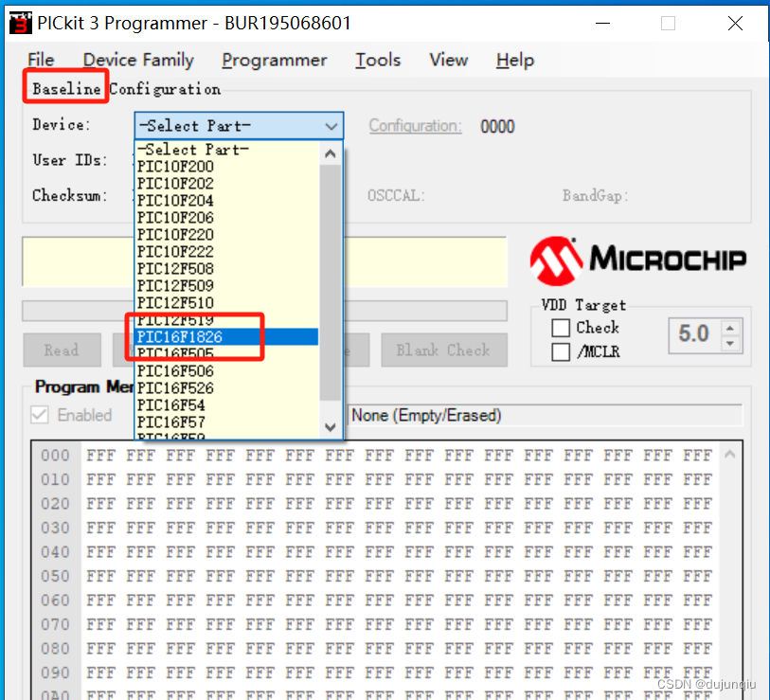Close the PICkit 3 Programmer window
This screenshot has width=770, height=700.
click(735, 23)
